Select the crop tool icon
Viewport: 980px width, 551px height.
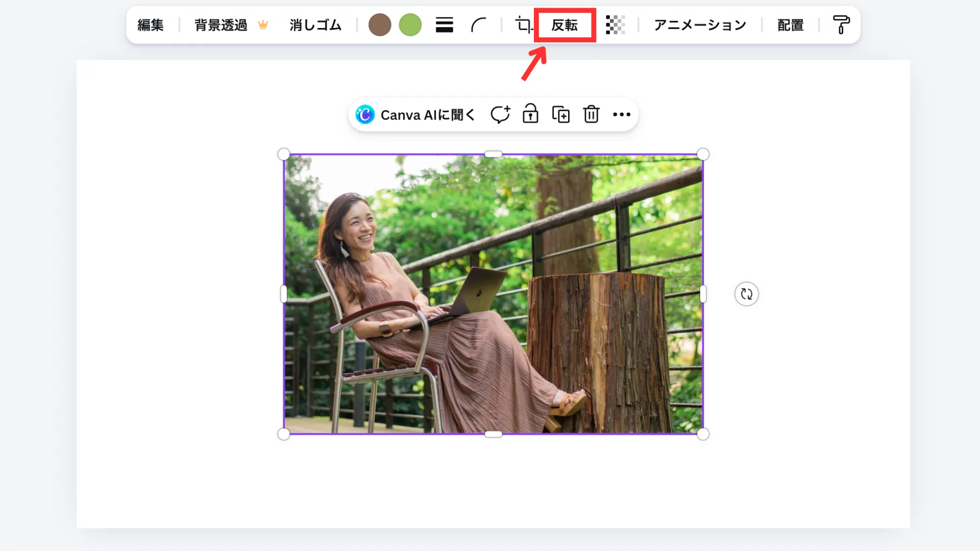524,24
